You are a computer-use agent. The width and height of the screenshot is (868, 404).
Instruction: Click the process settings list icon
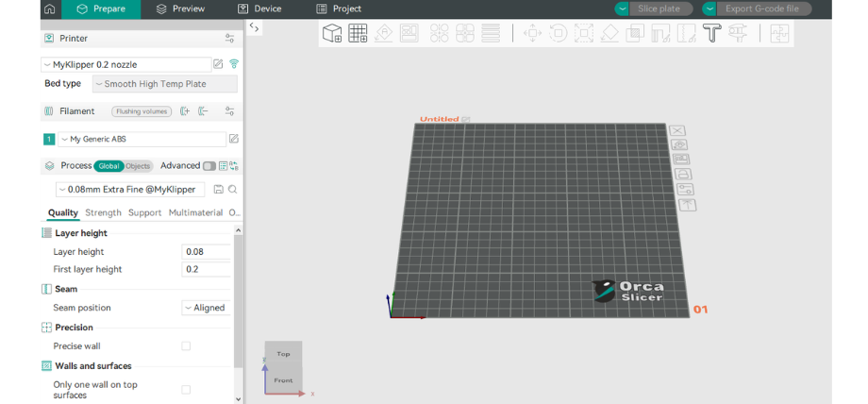[x=223, y=166]
